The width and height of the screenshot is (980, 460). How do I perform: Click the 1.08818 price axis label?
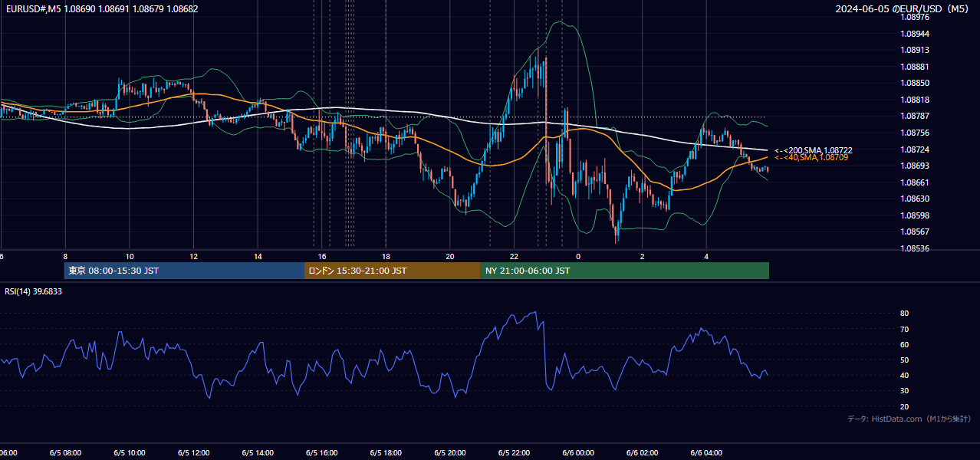coord(915,100)
